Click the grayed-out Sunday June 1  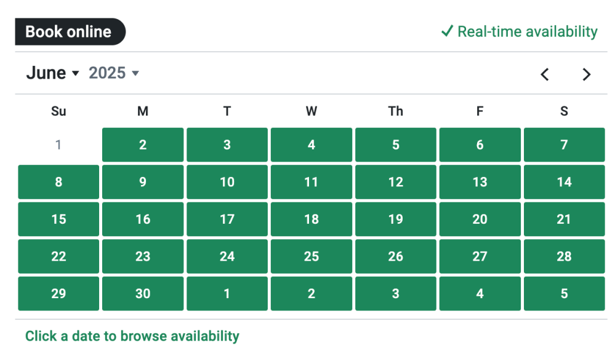[58, 145]
